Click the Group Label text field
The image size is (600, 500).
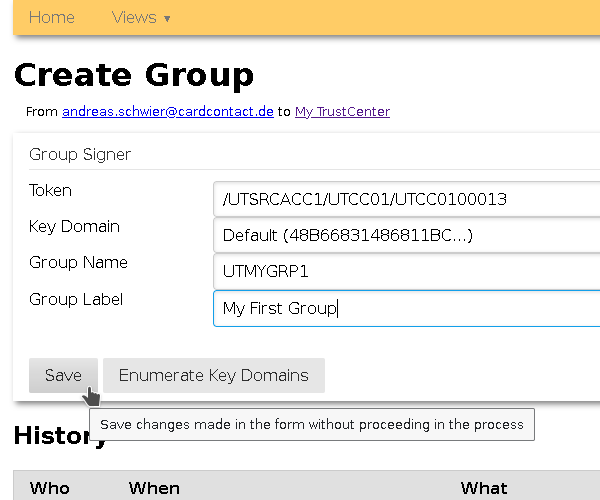click(x=406, y=308)
